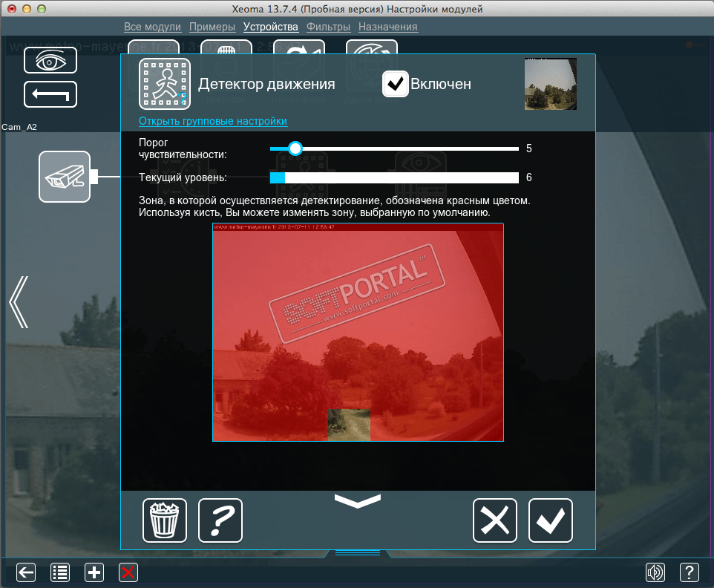
Task: Remove camera with red X icon
Action: [128, 572]
